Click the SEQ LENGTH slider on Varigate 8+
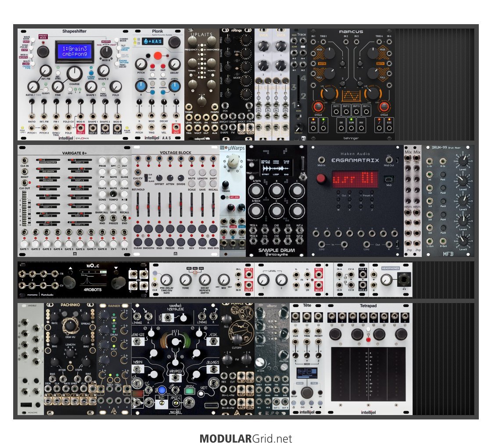This screenshot has height=448, width=492. [48, 169]
